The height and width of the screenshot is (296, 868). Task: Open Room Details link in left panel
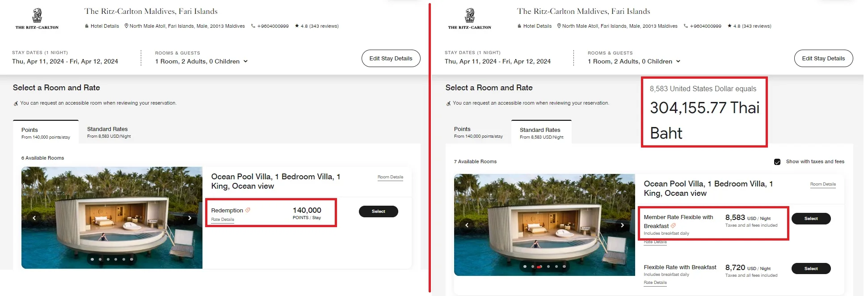coord(390,177)
